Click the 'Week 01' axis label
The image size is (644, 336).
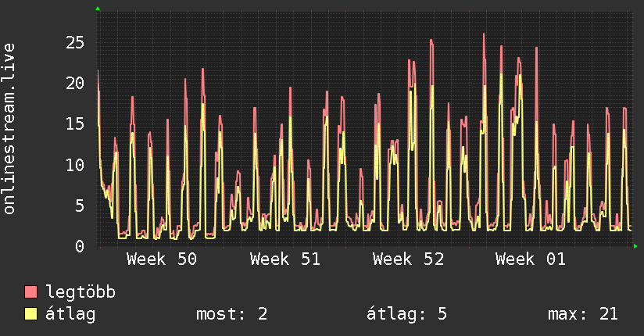tap(531, 259)
